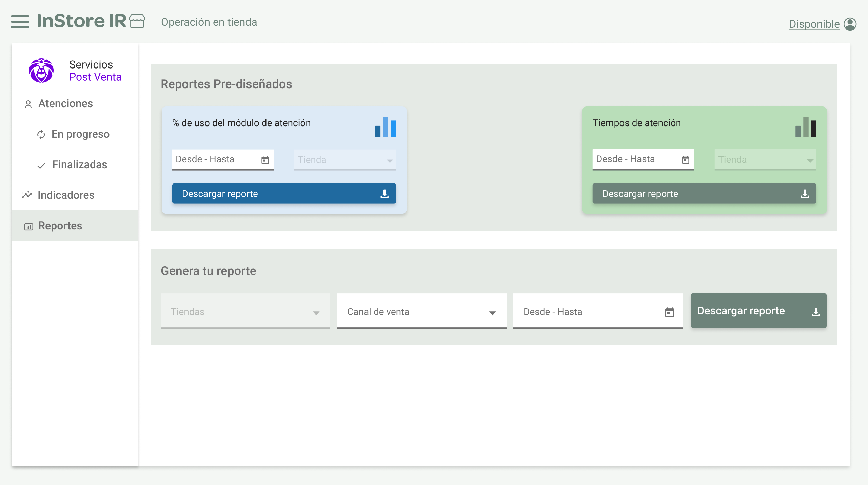This screenshot has height=485, width=868.
Task: Click the InStore IR store icon
Action: click(137, 21)
